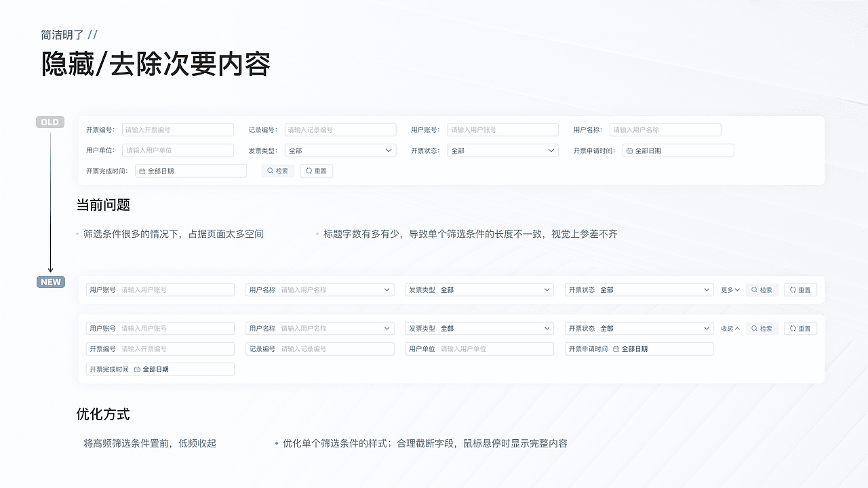Image resolution: width=868 pixels, height=488 pixels.
Task: Open 用户名称 dropdown in the 收起 row
Action: (x=319, y=328)
